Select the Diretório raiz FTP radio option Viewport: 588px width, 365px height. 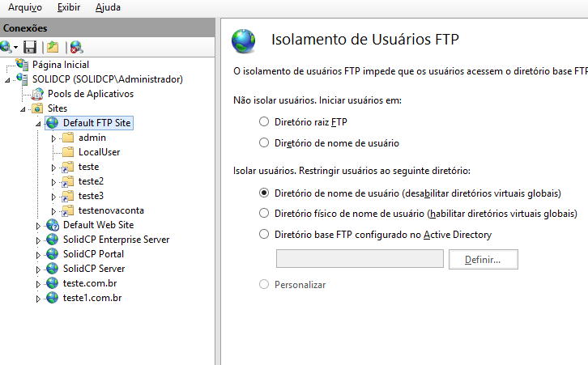(x=264, y=121)
